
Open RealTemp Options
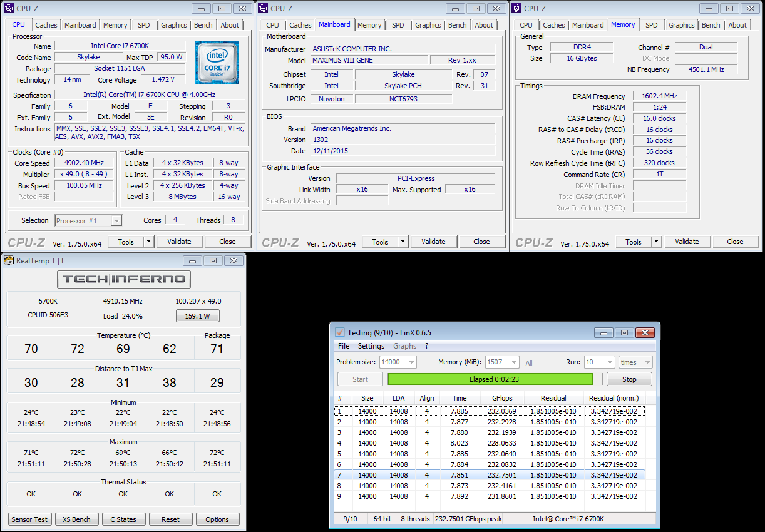coord(217,519)
